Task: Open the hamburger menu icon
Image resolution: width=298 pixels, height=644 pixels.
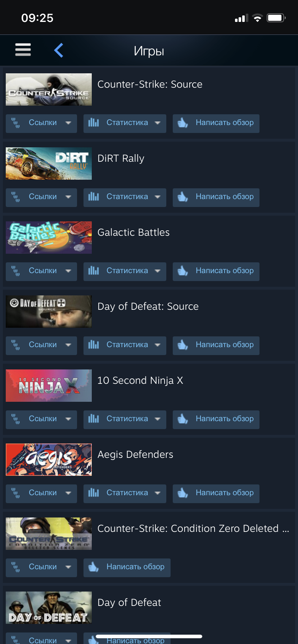Action: [x=23, y=50]
